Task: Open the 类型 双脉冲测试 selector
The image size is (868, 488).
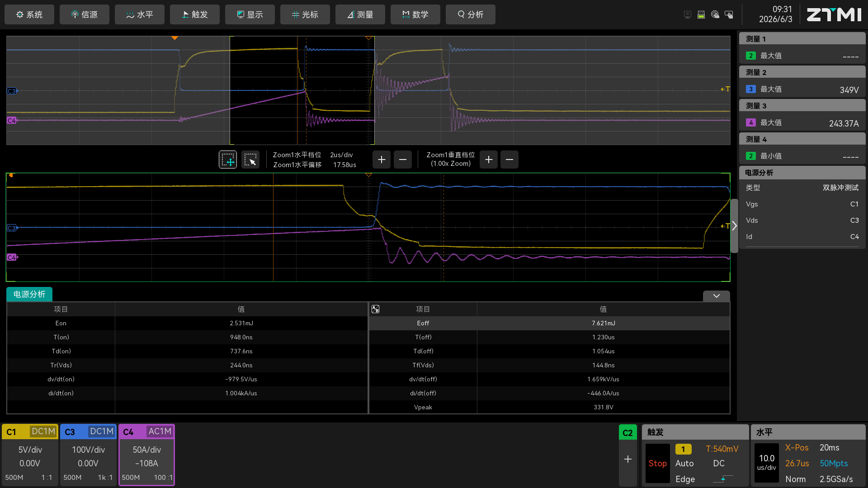Action: [x=802, y=188]
